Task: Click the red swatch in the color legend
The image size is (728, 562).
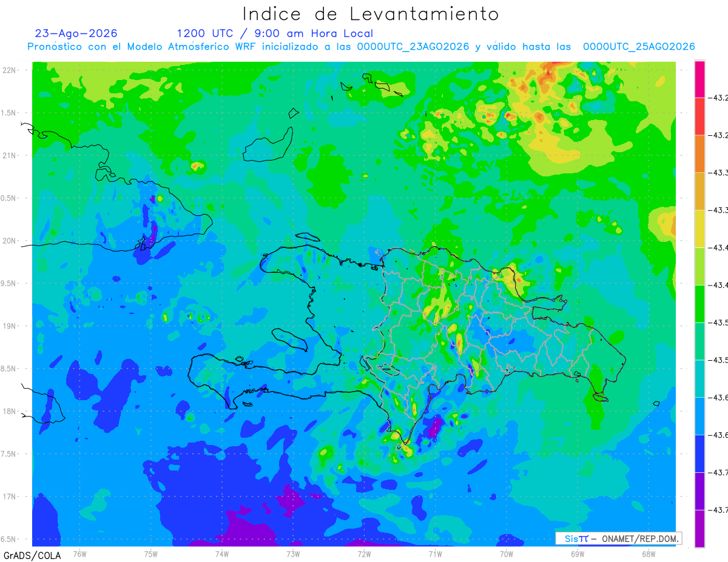Action: pyautogui.click(x=699, y=116)
